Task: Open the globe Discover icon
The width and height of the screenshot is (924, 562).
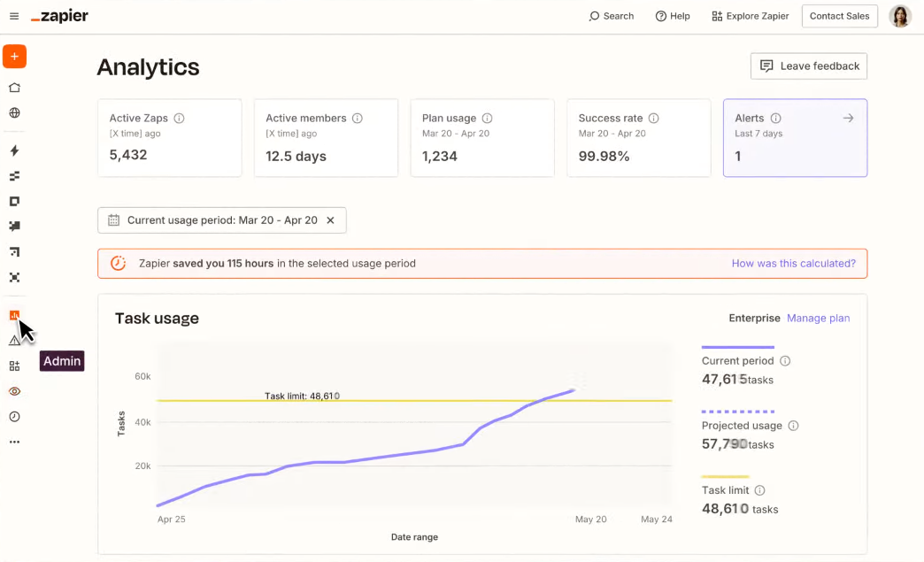Action: (x=15, y=112)
